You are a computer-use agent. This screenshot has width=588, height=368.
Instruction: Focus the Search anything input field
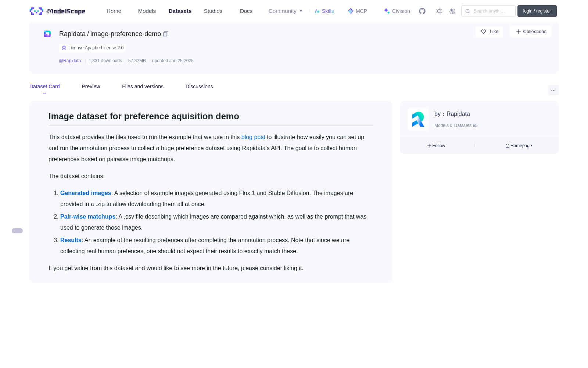click(x=488, y=11)
